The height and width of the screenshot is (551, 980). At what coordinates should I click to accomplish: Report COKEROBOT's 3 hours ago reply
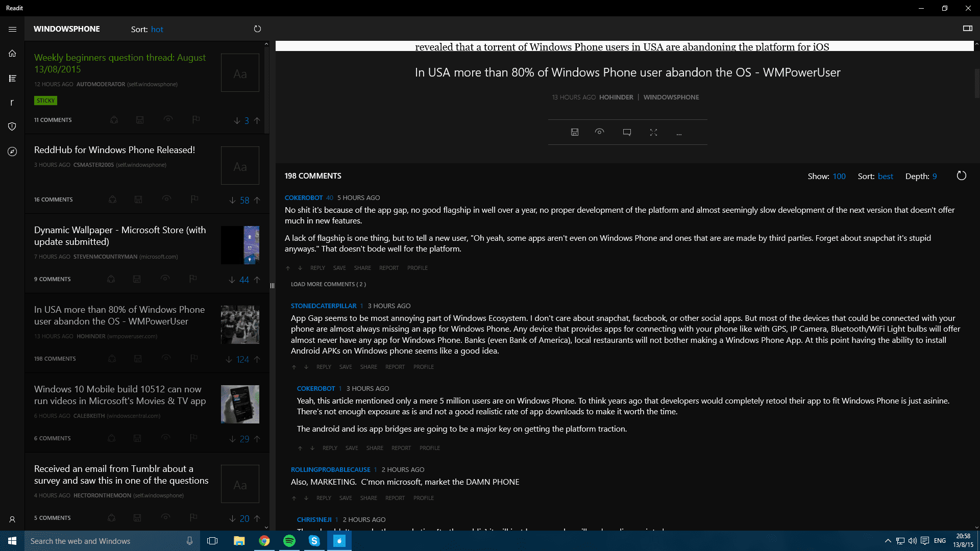(x=401, y=448)
